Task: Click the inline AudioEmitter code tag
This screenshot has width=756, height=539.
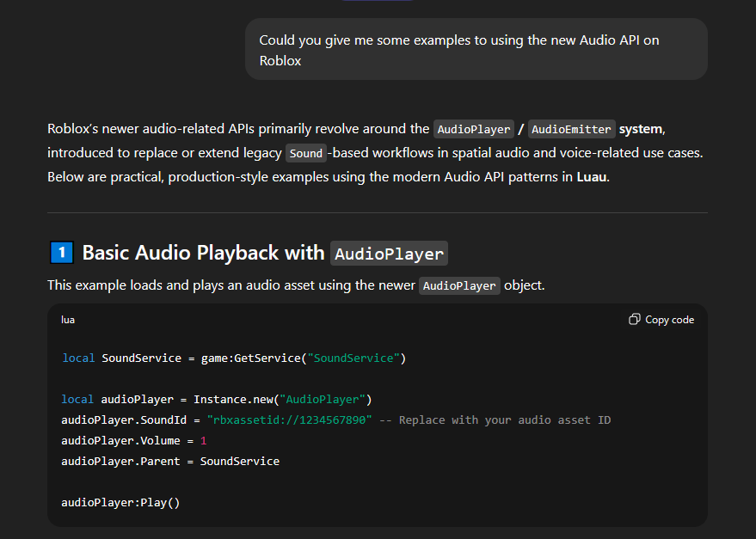Action: point(571,129)
